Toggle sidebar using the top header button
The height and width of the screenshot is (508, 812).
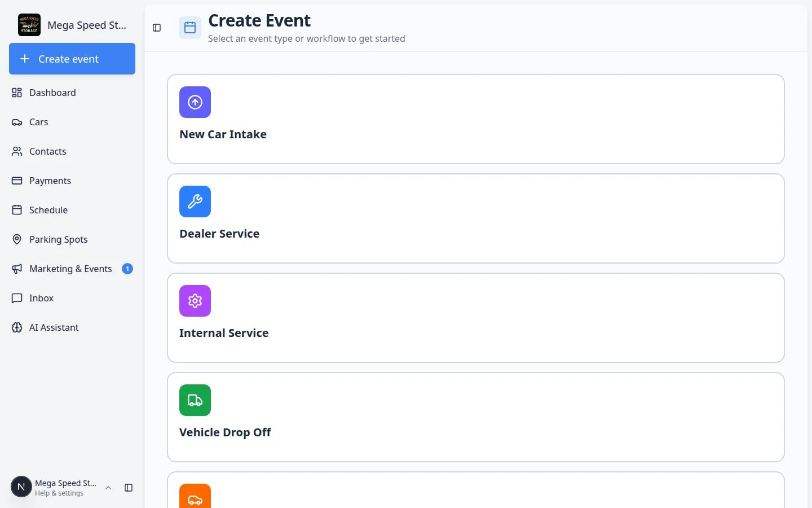[x=157, y=28]
